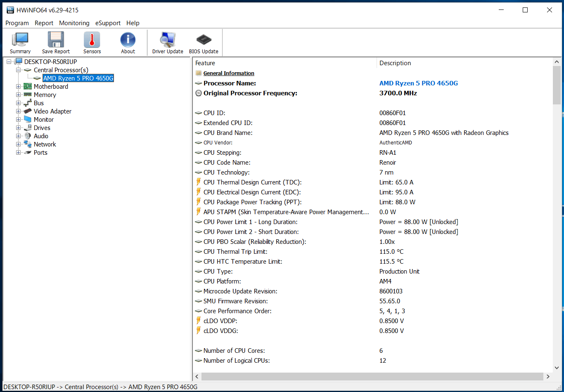Expand the Motherboard tree node
Image resolution: width=564 pixels, height=392 pixels.
click(x=18, y=87)
